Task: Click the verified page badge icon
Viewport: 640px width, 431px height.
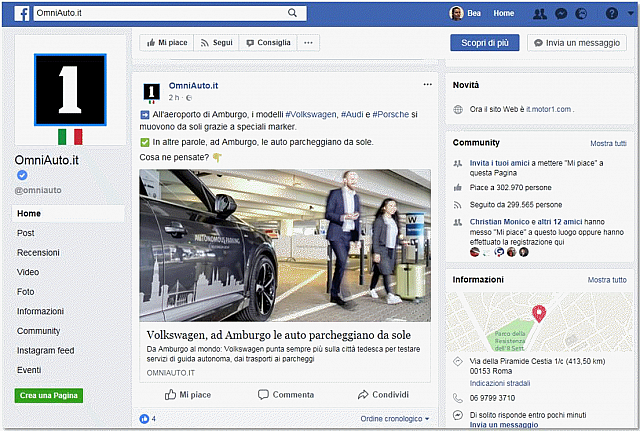Action: click(x=22, y=175)
